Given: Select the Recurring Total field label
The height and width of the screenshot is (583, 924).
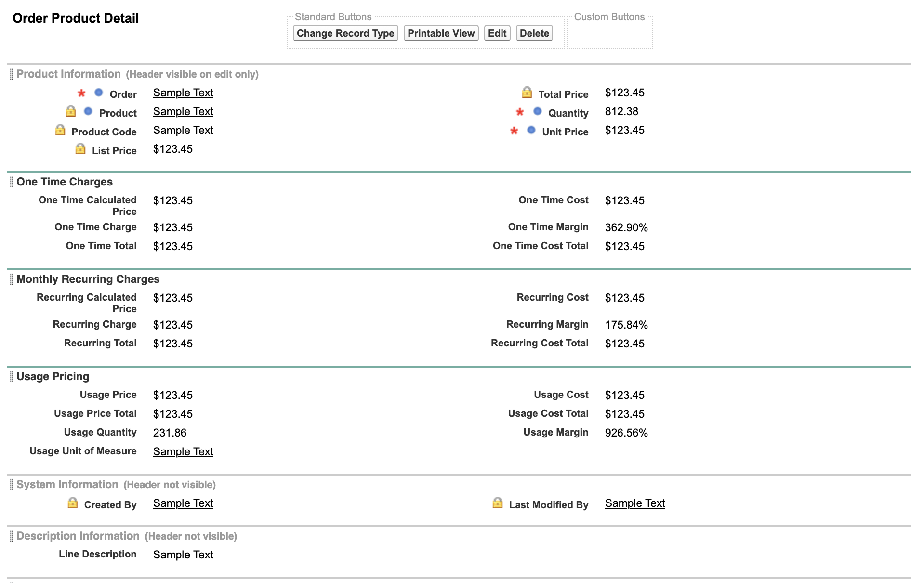Looking at the screenshot, I should pos(100,343).
